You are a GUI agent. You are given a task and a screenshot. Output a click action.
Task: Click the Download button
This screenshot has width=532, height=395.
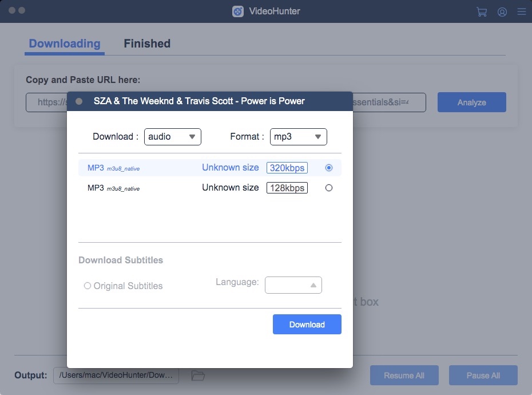[x=307, y=324]
